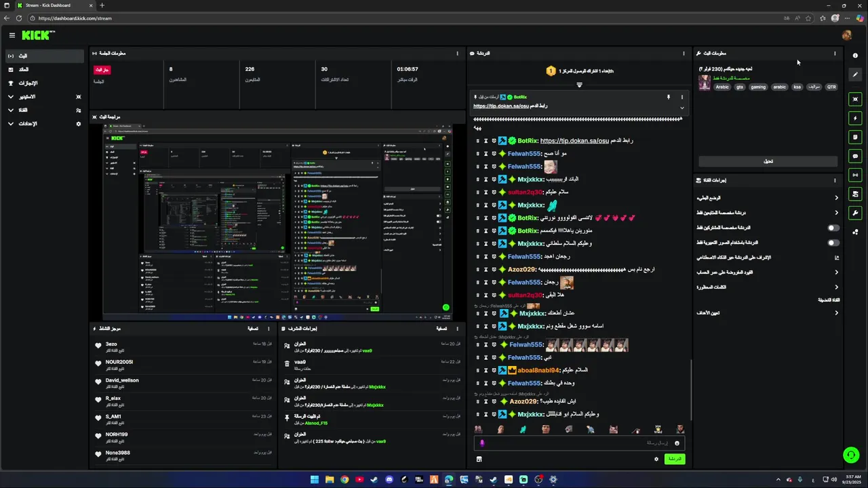Click the stream category thumbnail image
The image size is (868, 488).
pos(705,83)
